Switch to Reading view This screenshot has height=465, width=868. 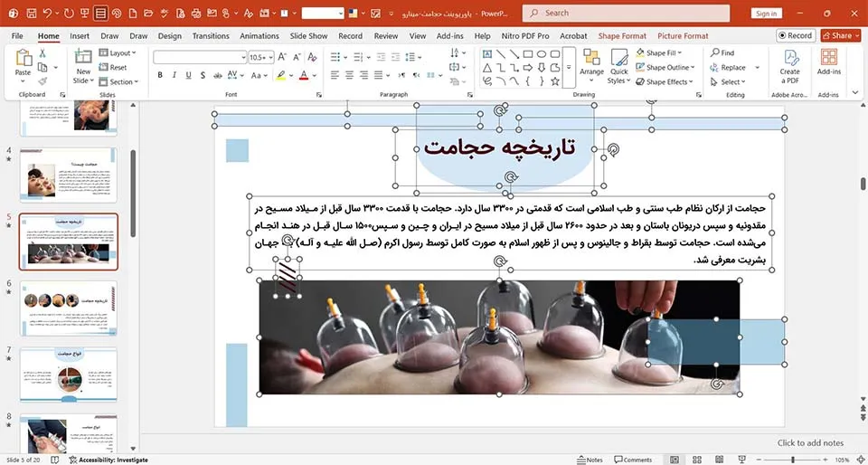(x=719, y=460)
